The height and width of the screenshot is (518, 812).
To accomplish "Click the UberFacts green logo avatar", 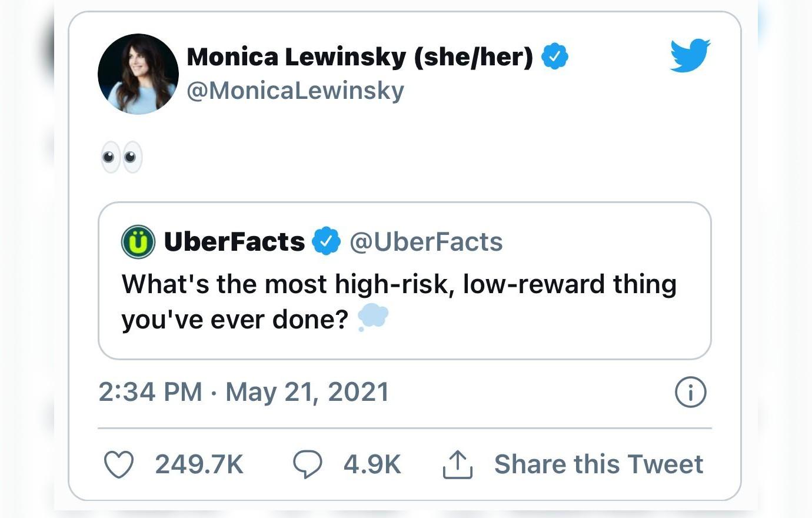I will pyautogui.click(x=139, y=241).
